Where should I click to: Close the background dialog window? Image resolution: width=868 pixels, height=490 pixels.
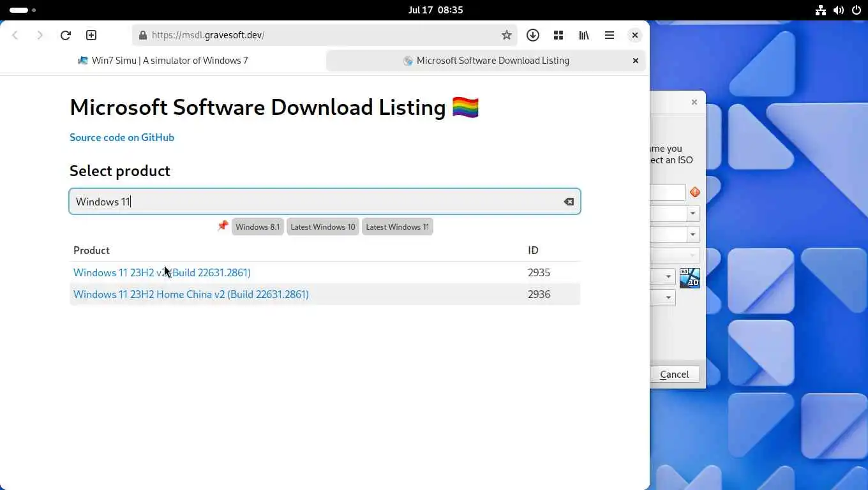click(694, 102)
